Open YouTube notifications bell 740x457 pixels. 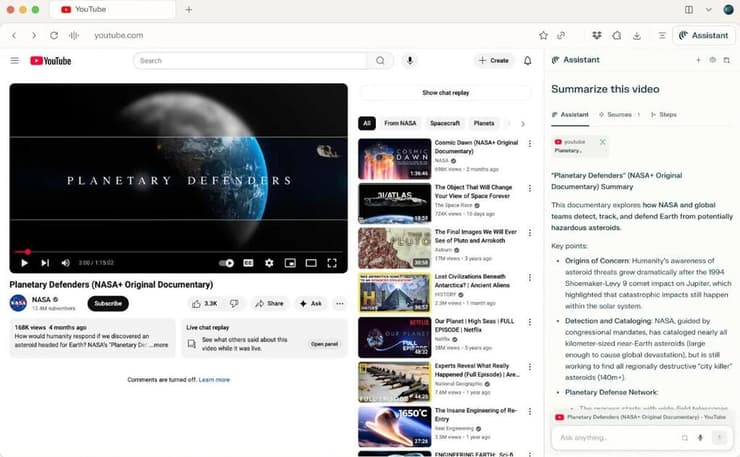[x=527, y=61]
